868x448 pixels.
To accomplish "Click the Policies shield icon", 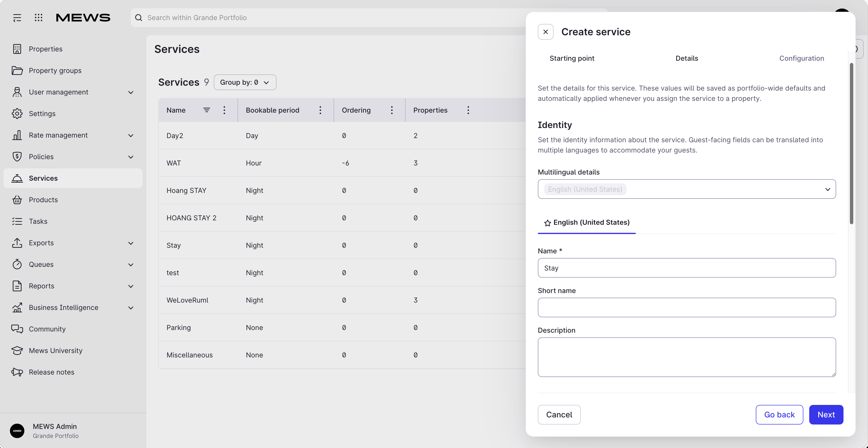I will click(17, 157).
